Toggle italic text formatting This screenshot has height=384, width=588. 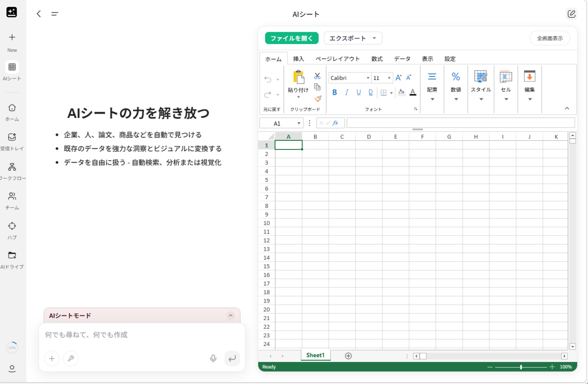(347, 92)
